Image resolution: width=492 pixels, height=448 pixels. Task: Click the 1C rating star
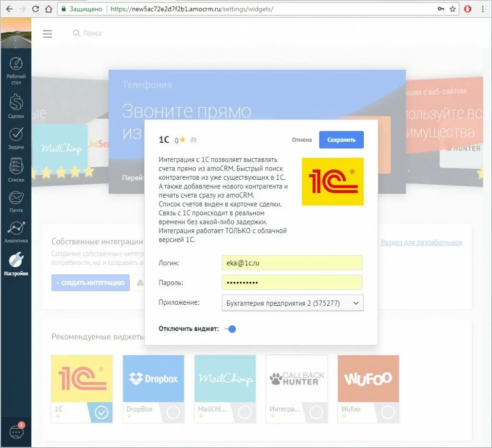pos(183,139)
